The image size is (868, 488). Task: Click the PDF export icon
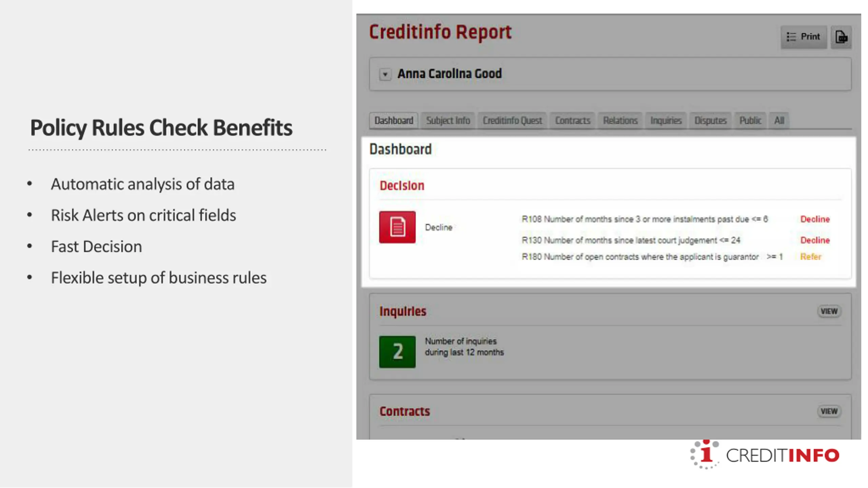coord(841,37)
